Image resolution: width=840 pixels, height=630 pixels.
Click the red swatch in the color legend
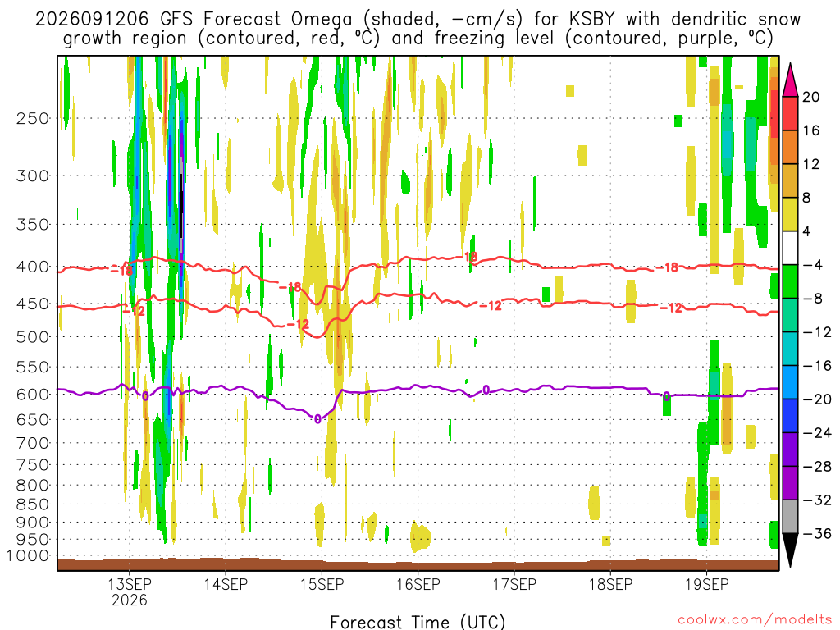coord(790,113)
